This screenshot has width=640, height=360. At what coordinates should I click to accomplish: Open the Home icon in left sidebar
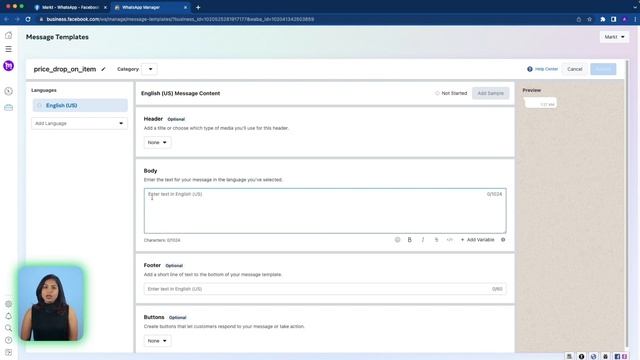tap(8, 36)
